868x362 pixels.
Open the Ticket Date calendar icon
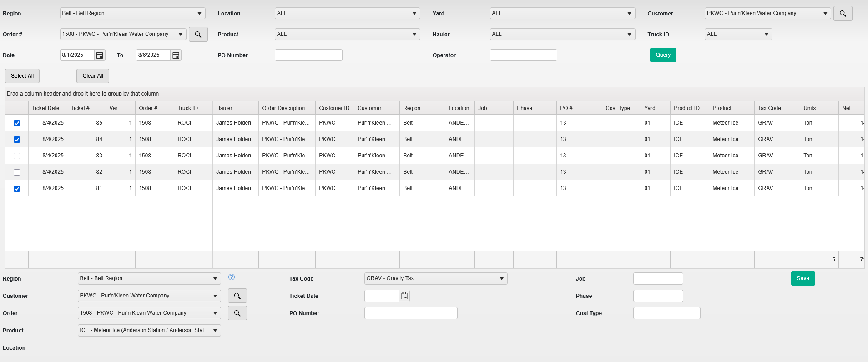(404, 296)
